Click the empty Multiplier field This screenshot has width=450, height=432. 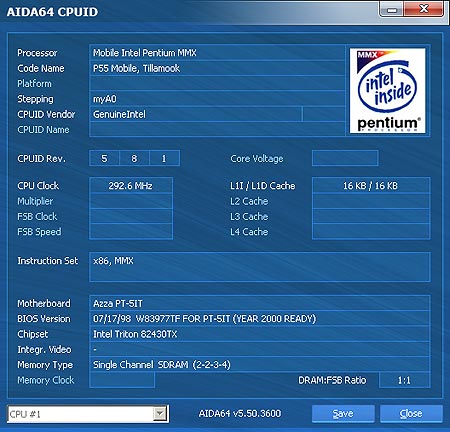click(x=131, y=201)
